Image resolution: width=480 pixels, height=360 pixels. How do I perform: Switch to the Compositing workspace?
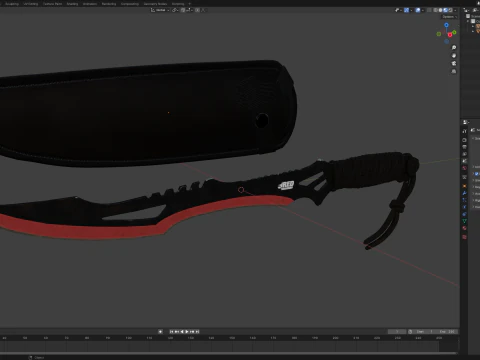(x=130, y=4)
